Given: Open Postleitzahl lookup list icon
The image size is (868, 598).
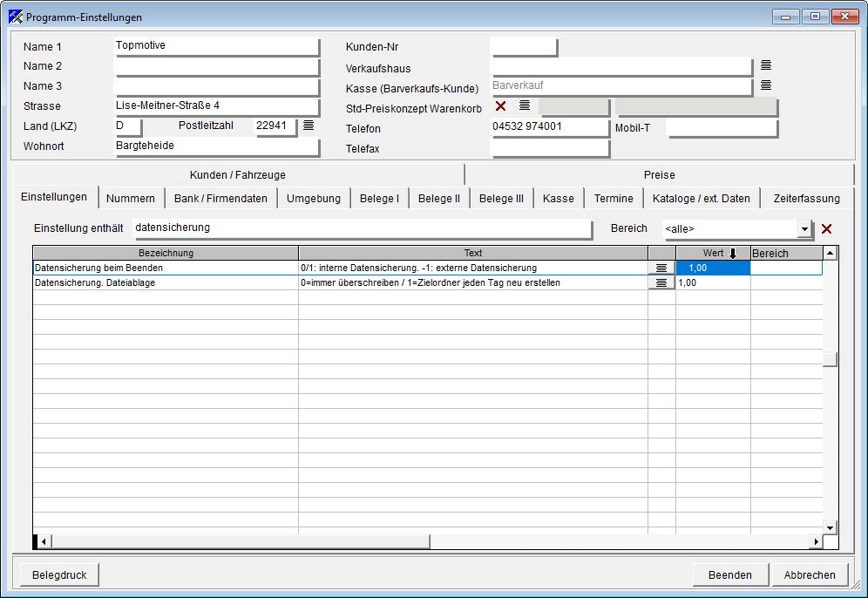Looking at the screenshot, I should tap(309, 126).
